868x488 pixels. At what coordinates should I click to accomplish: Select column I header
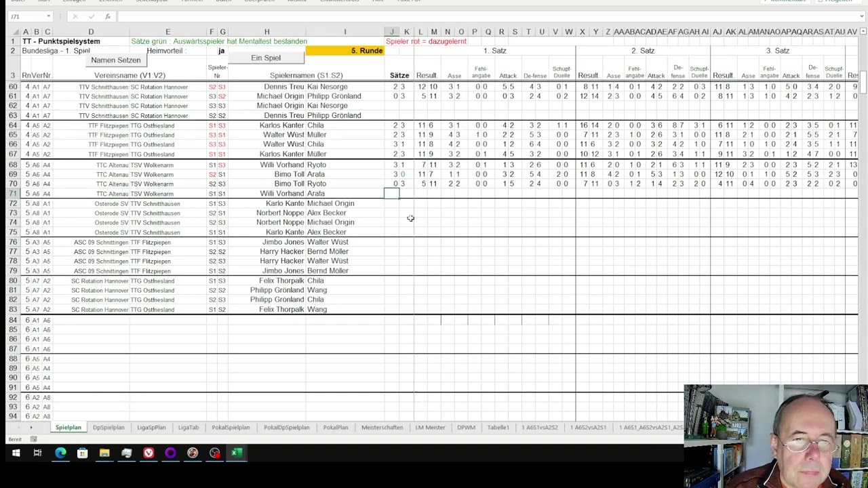344,32
